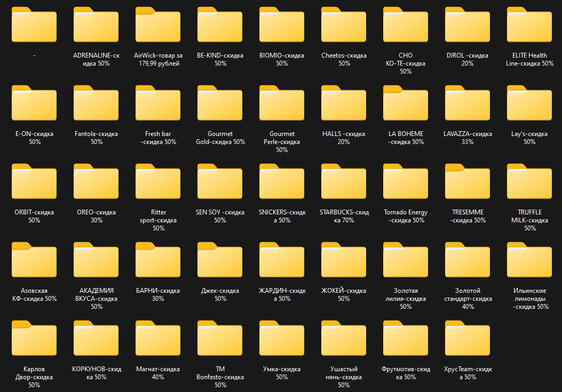Click the ORBIT-скидка 50% folder
Image resolution: width=562 pixels, height=392 pixels.
[x=34, y=181]
